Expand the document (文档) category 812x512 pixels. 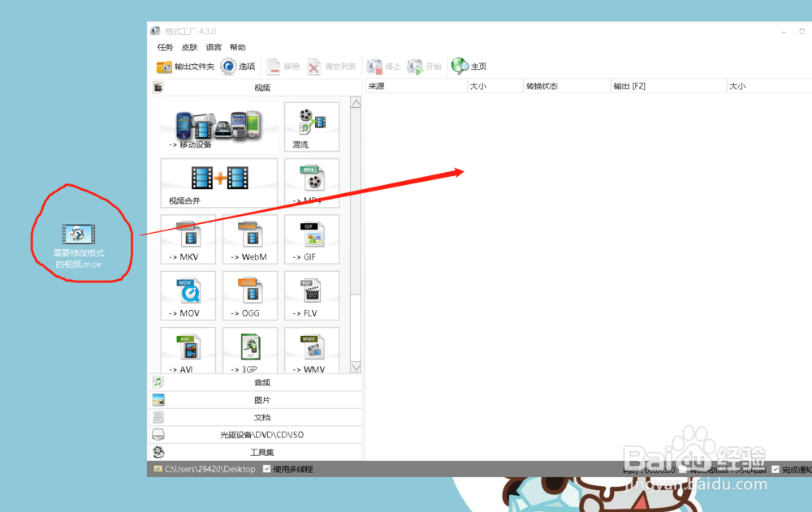[256, 417]
